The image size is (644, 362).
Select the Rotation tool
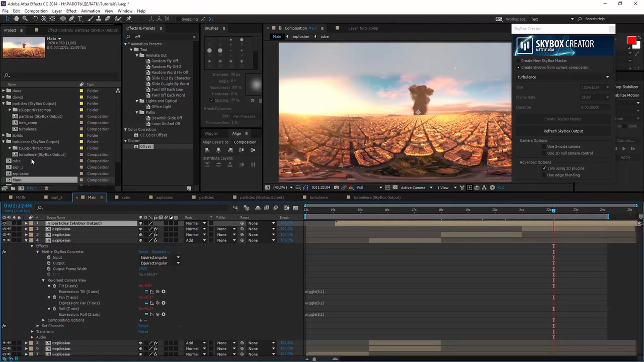pos(35,19)
